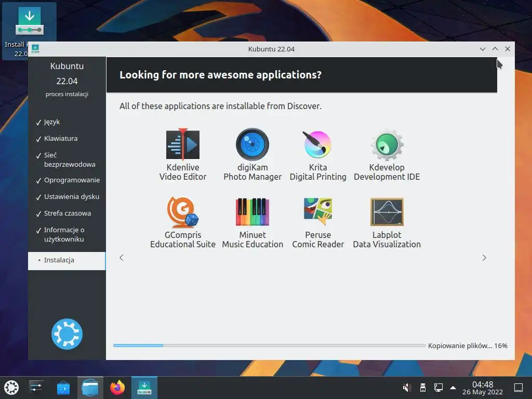
Task: Click the digiKam Photo Manager icon
Action: [x=252, y=144]
